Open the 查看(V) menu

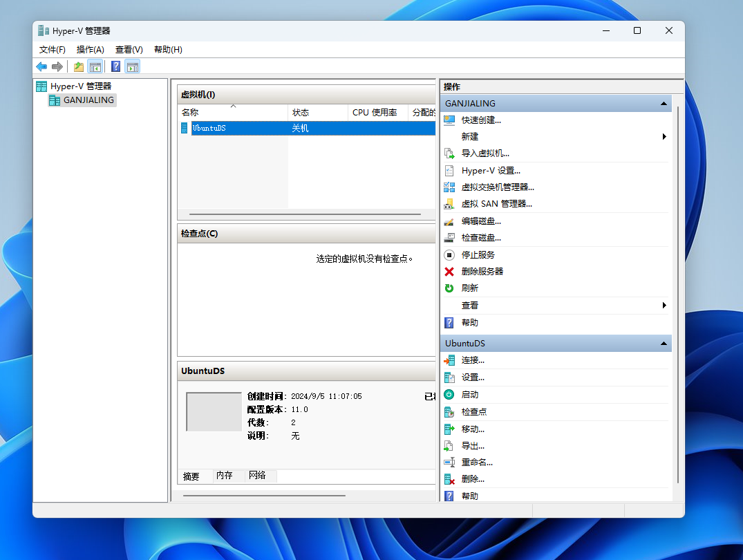pos(129,50)
